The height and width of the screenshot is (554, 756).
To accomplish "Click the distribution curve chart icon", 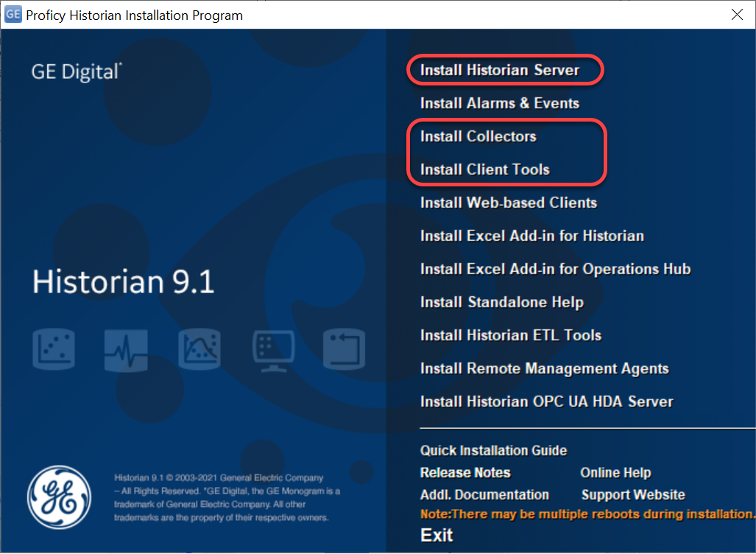I will tap(199, 349).
